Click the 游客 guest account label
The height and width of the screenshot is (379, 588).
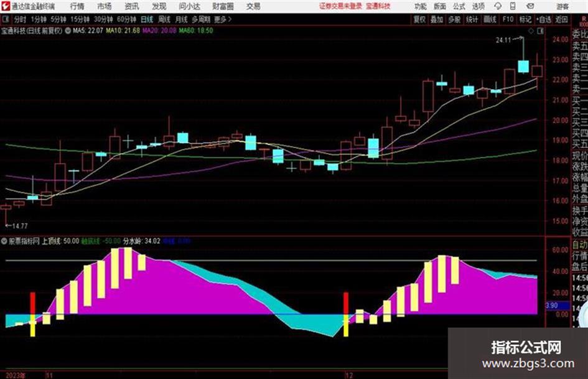(x=562, y=6)
